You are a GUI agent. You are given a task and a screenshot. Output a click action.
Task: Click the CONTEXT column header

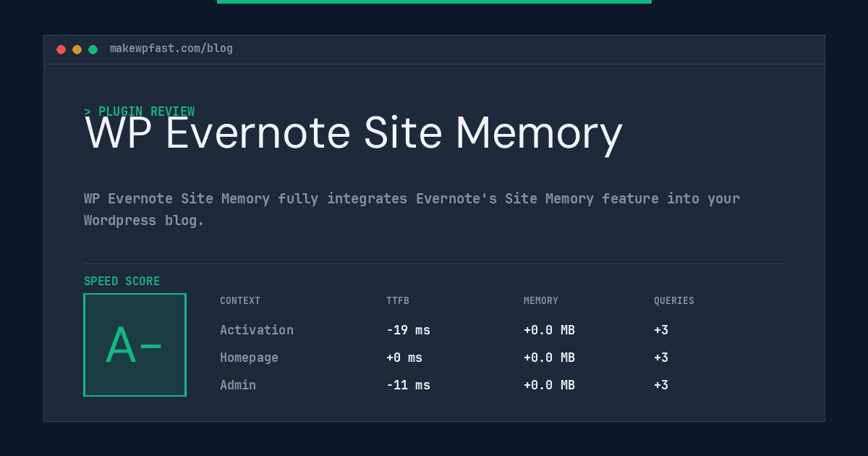pos(240,301)
